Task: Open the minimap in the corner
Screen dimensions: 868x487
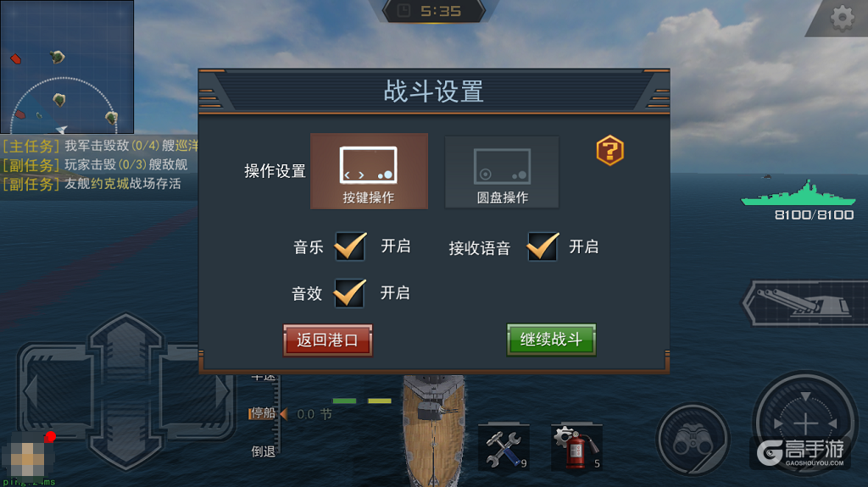Action: [67, 66]
